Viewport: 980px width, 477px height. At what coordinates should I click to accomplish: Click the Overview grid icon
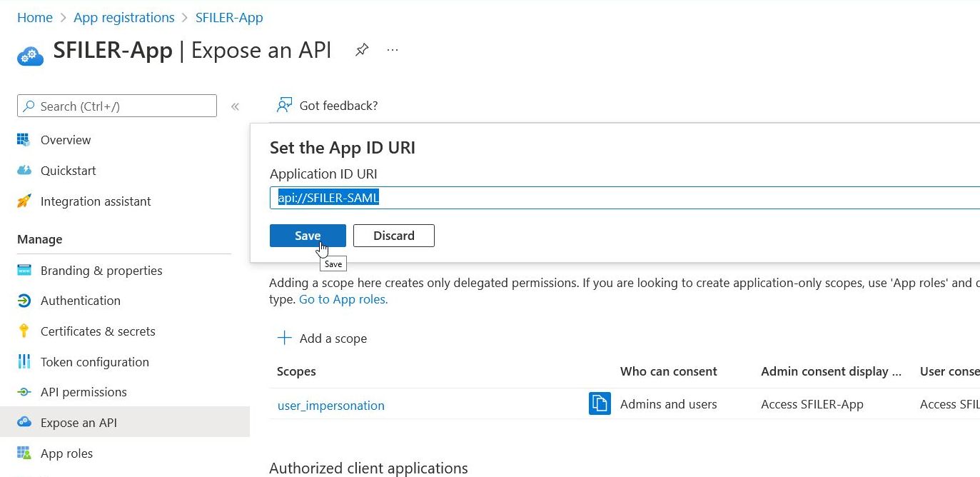(24, 140)
